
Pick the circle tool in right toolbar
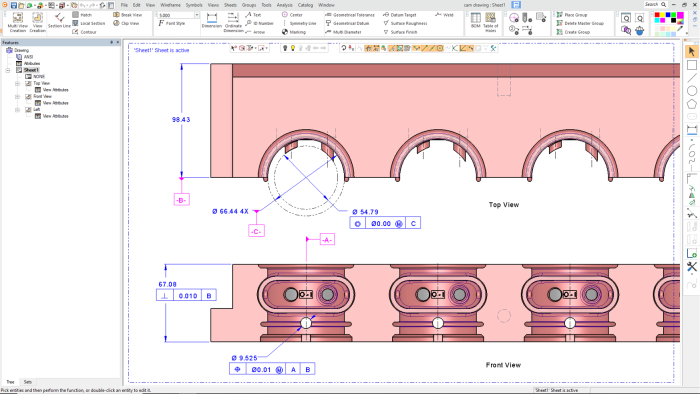point(692,91)
